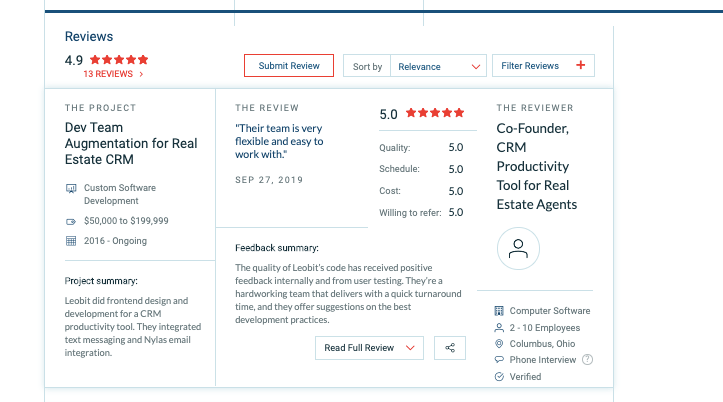The width and height of the screenshot is (723, 402).
Task: Click the employees person icon
Action: (499, 328)
